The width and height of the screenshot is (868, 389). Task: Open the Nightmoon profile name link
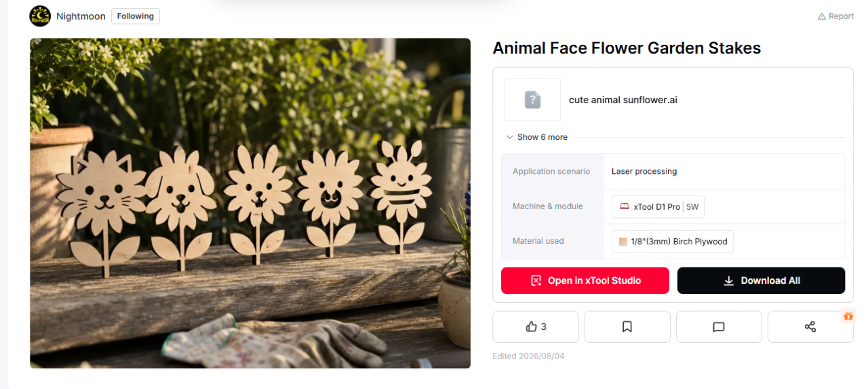tap(81, 16)
